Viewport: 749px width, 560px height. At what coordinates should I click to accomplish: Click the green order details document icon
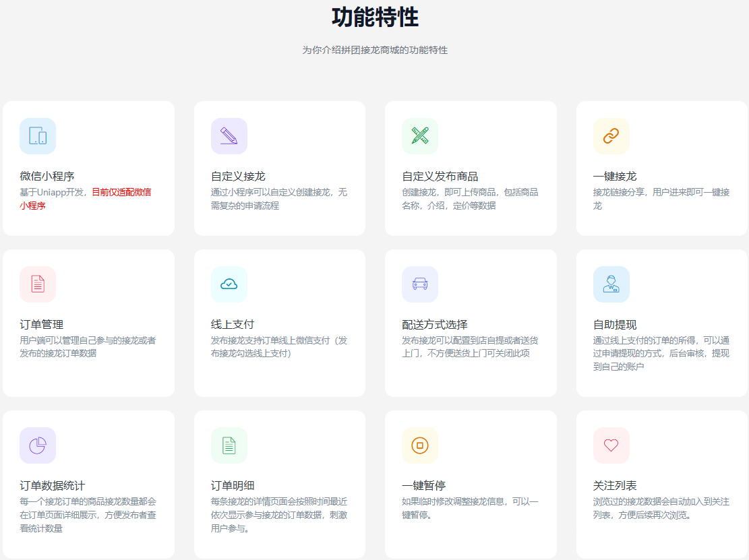[x=229, y=445]
